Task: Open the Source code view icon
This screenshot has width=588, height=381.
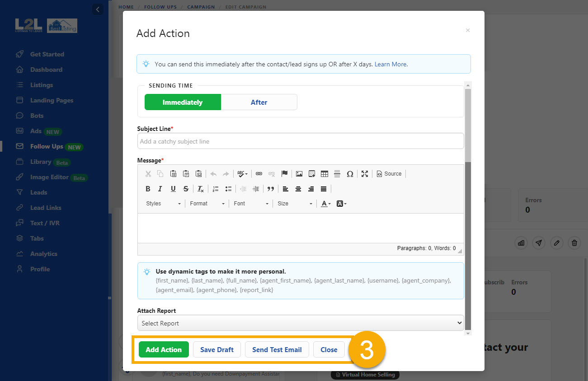Action: pyautogui.click(x=389, y=173)
